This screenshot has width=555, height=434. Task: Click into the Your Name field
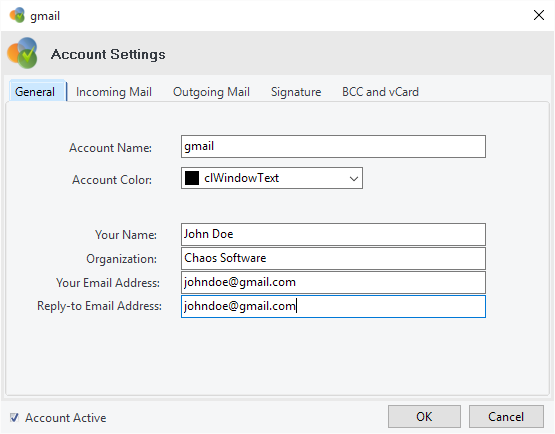point(333,234)
